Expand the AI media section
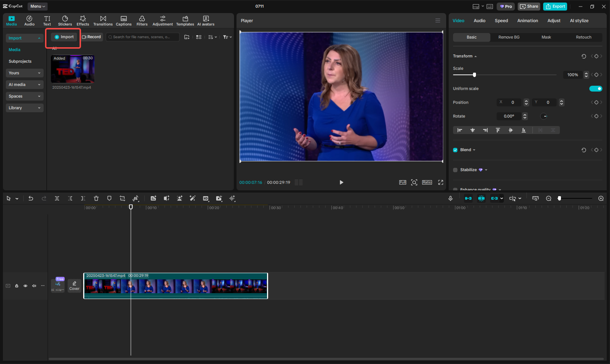Screen dimensions: 610x364 [24, 85]
